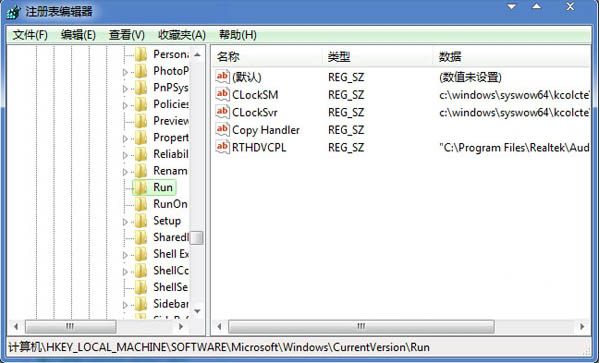Viewport: 600px width, 363px height.
Task: Select the Setup key label
Action: [167, 221]
